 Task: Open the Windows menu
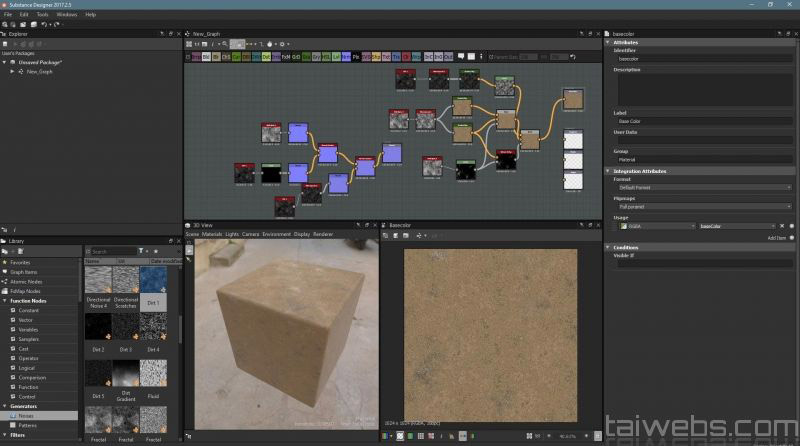(67, 14)
